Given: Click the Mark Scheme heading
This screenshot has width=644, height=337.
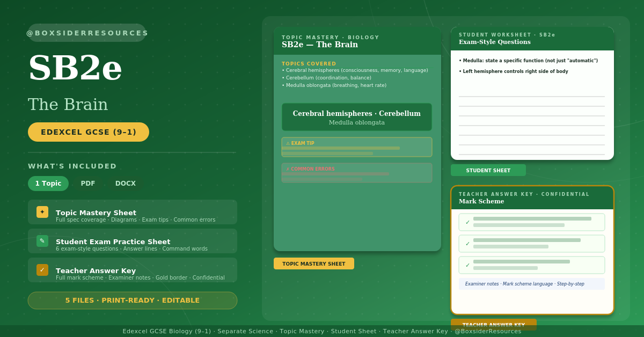Looking at the screenshot, I should [x=481, y=201].
